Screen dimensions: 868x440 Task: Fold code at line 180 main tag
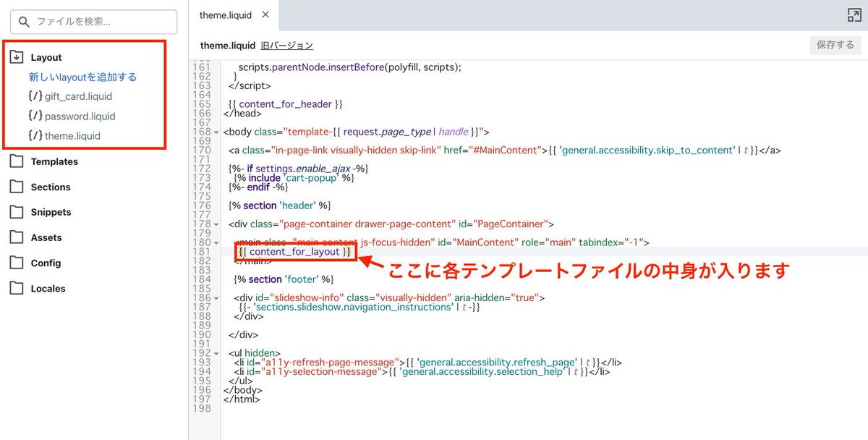click(216, 242)
